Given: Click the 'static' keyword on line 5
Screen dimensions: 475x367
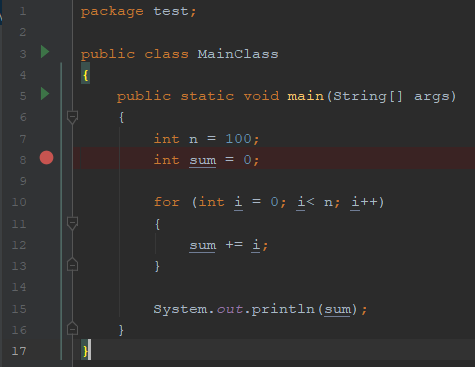Looking at the screenshot, I should (207, 96).
